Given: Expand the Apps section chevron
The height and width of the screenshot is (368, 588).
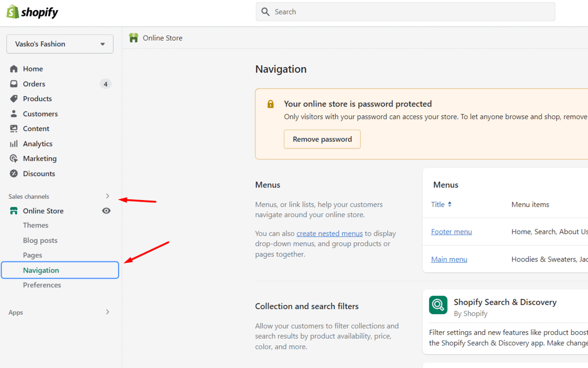Looking at the screenshot, I should (107, 312).
